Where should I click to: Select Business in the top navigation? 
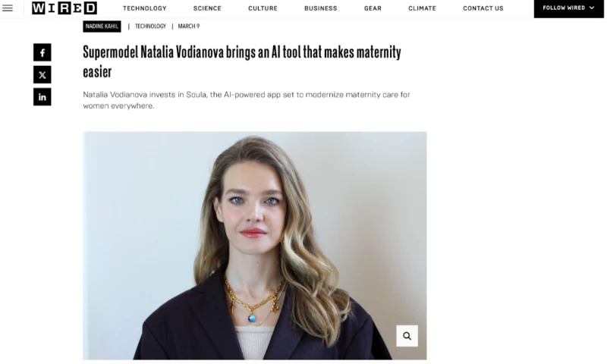(320, 8)
